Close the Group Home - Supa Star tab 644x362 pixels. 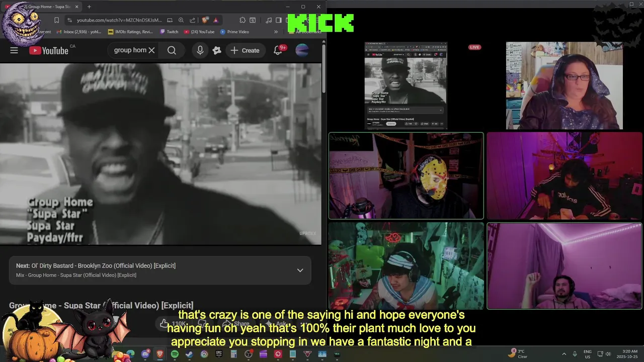point(76,7)
